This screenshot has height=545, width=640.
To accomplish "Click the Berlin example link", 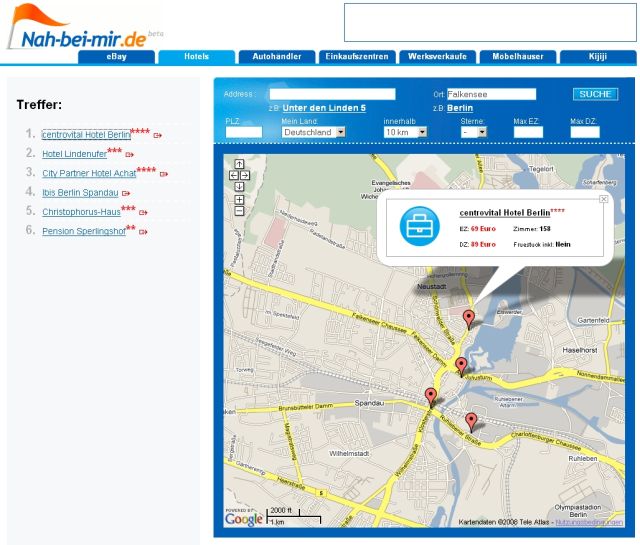I will (460, 108).
